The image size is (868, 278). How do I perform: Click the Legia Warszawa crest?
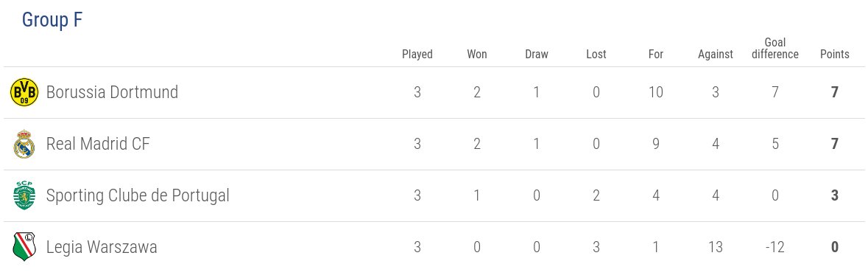(x=24, y=247)
